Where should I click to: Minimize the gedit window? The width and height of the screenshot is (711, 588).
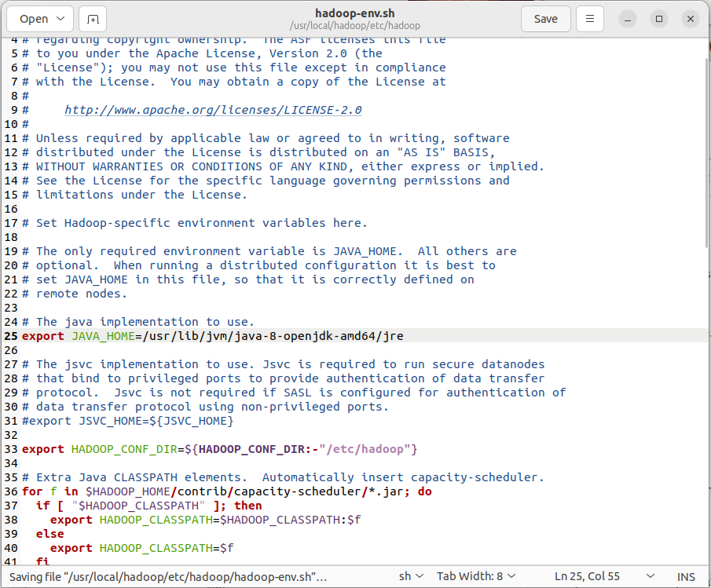[x=628, y=19]
